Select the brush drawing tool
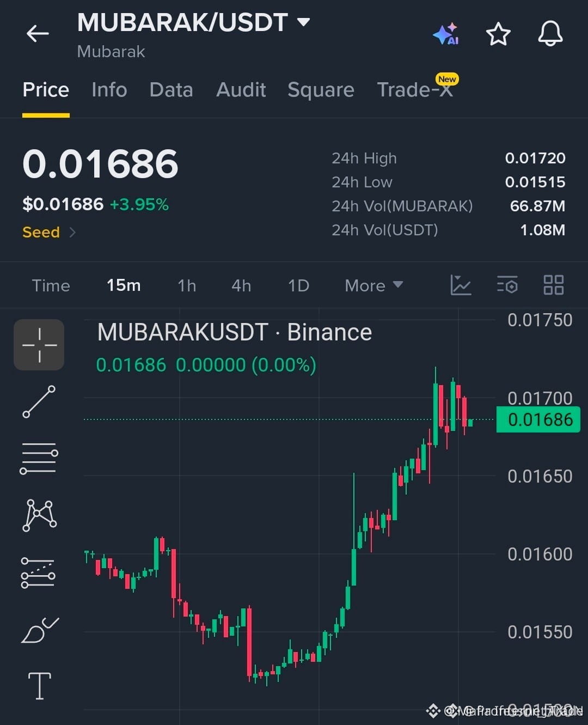The height and width of the screenshot is (725, 588). [x=39, y=631]
